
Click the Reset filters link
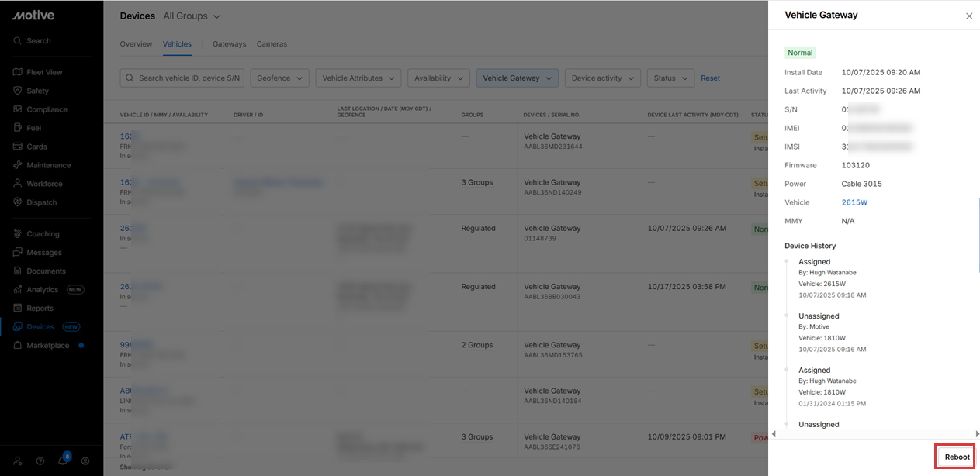[710, 78]
